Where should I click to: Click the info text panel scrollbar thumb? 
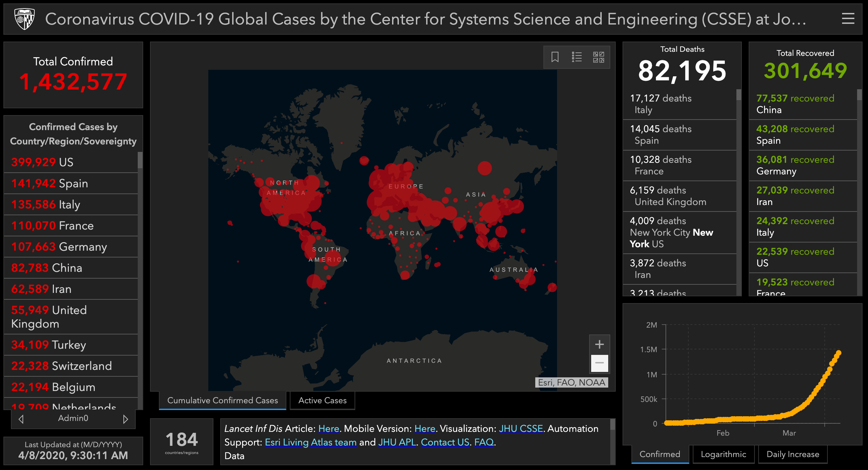613,424
